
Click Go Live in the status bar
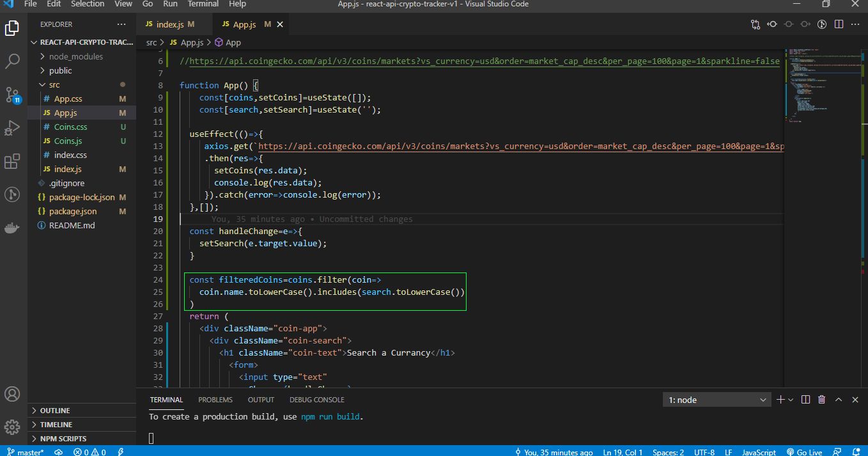point(804,452)
